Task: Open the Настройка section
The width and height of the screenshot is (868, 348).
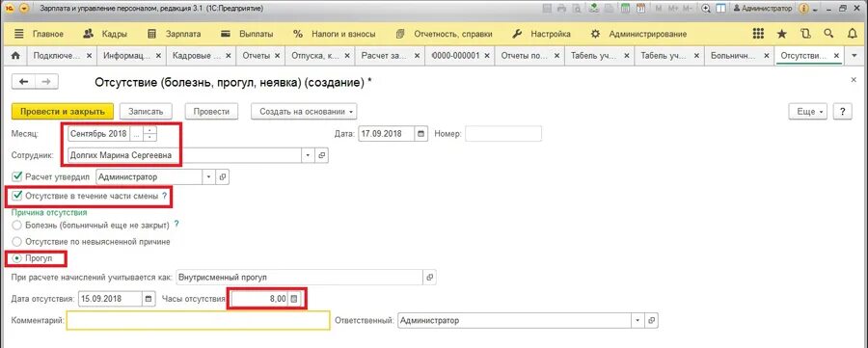Action: [542, 34]
